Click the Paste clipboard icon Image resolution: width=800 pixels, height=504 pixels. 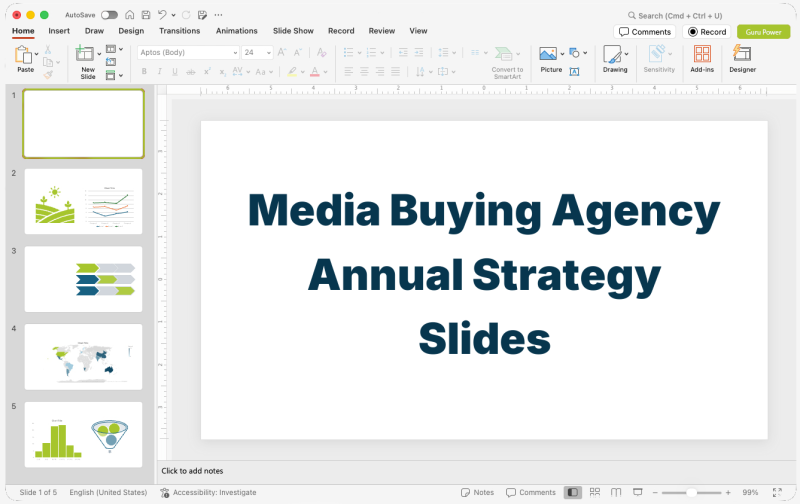tap(23, 55)
